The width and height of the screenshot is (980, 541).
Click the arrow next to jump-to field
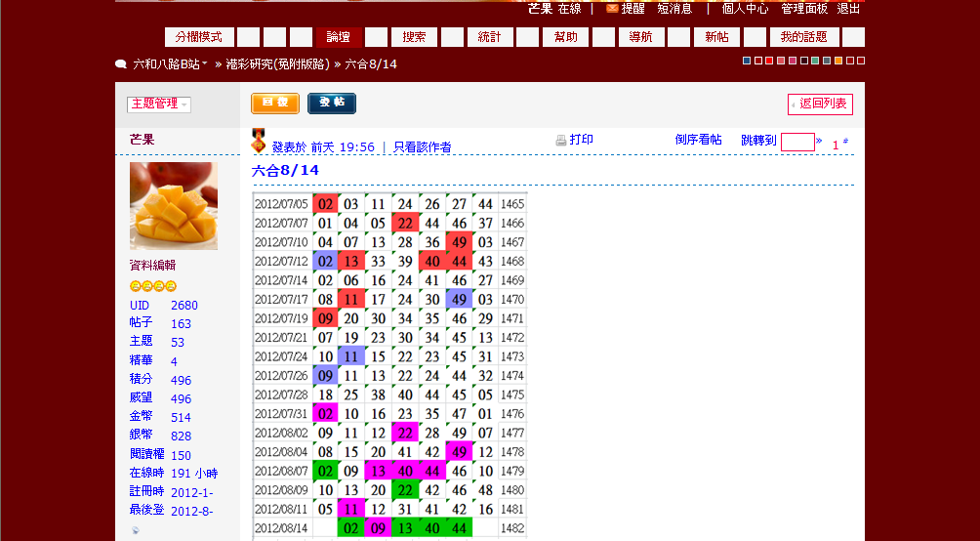819,141
